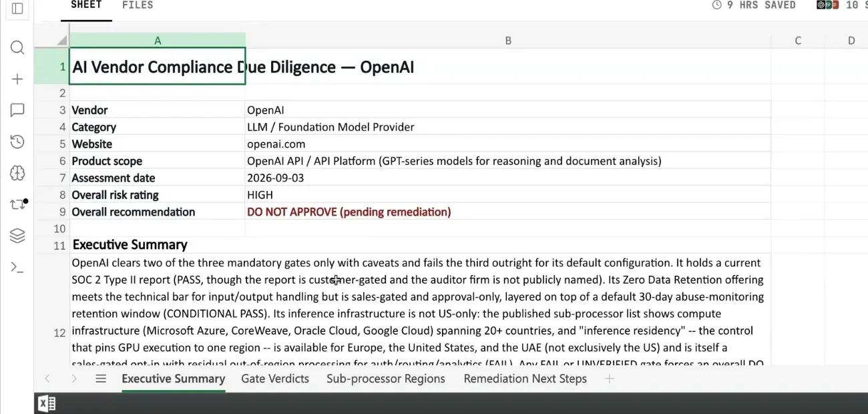Viewport: 868px width, 414px height.
Task: Click the 9 HRS SAVED indicator
Action: [754, 5]
